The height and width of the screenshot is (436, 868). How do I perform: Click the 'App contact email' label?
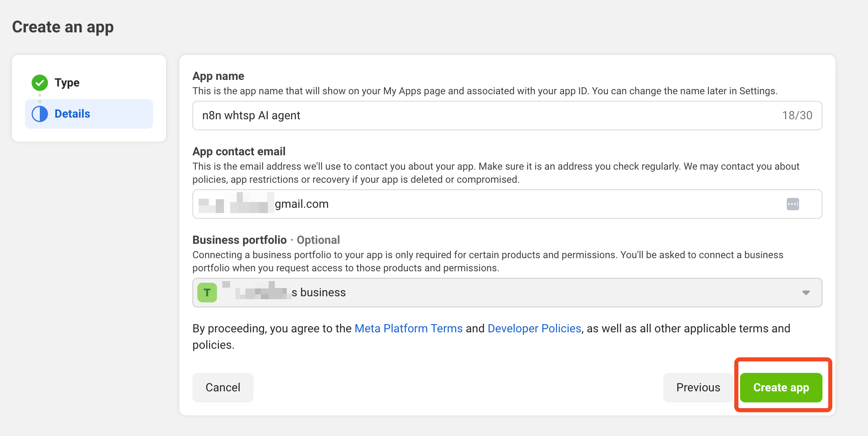239,152
